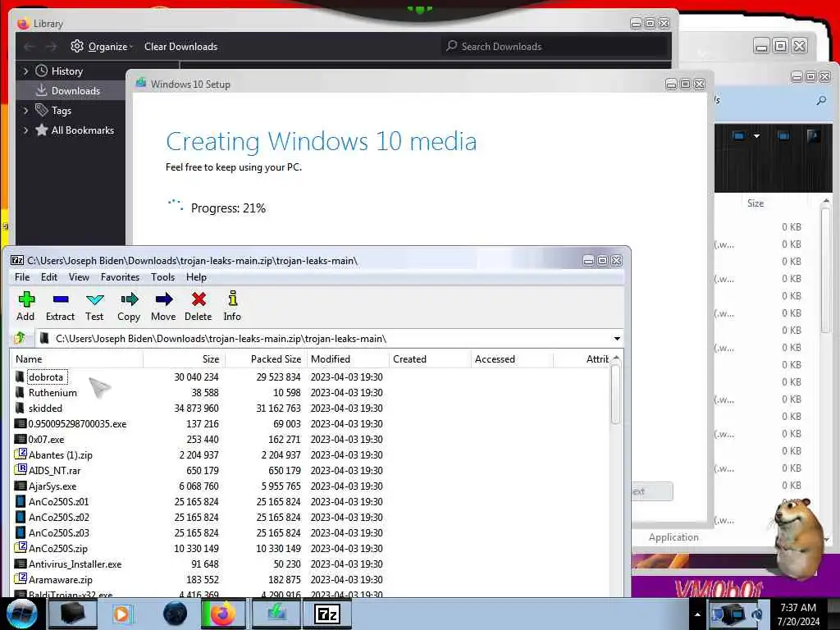
Task: Select the 0x07.exe file
Action: pyautogui.click(x=46, y=440)
